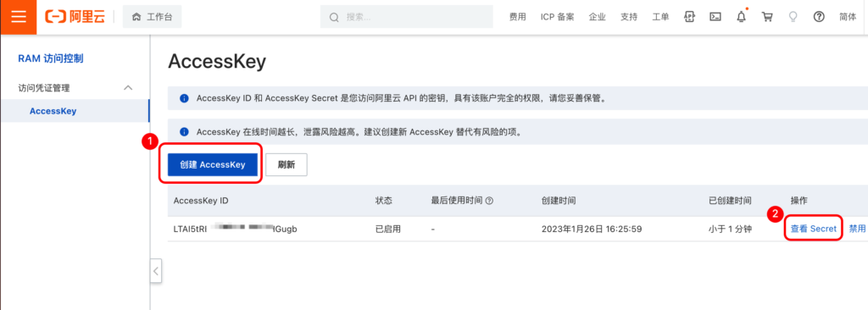The image size is (868, 310).
Task: Click the 操作 column header
Action: [798, 201]
